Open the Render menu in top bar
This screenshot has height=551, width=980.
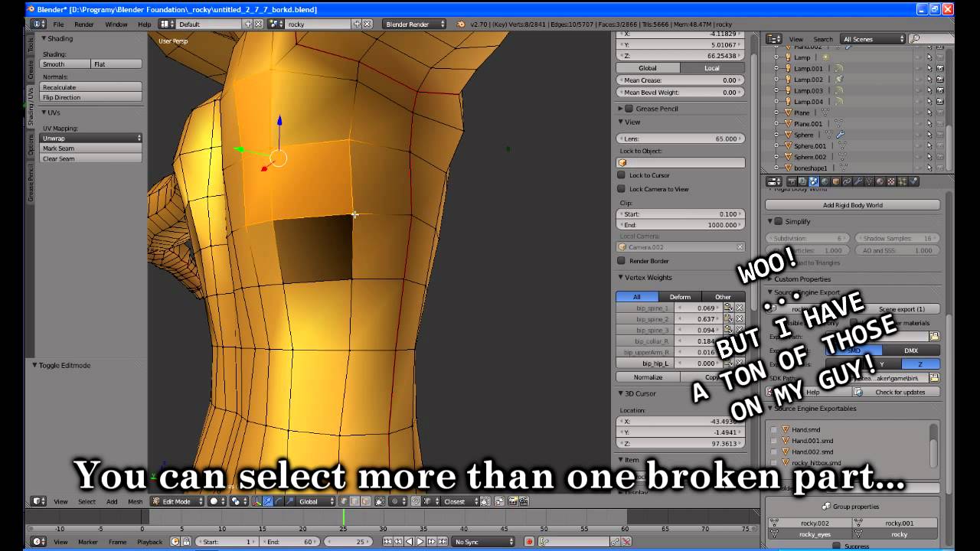pos(84,24)
